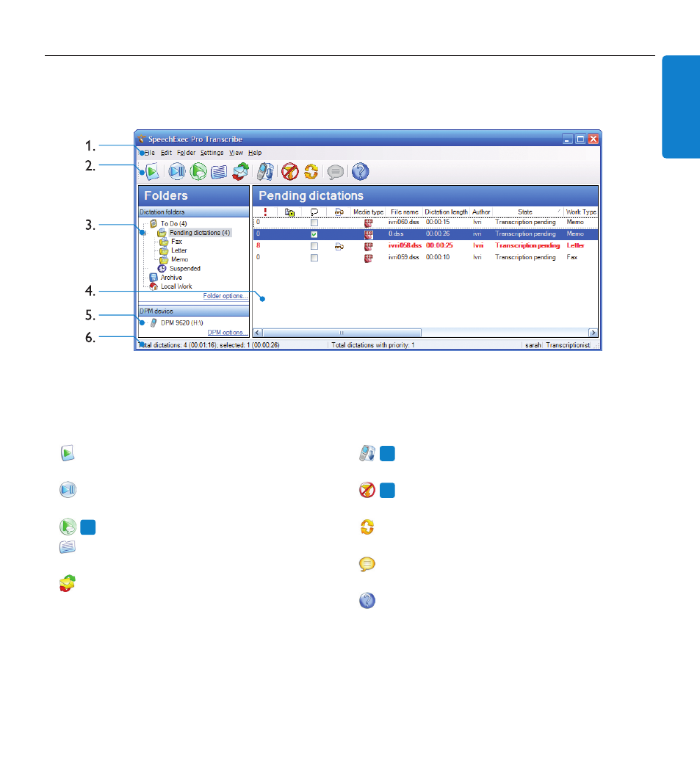The image size is (700, 780).
Task: Click the Pending dictations folder icon
Action: (x=162, y=233)
